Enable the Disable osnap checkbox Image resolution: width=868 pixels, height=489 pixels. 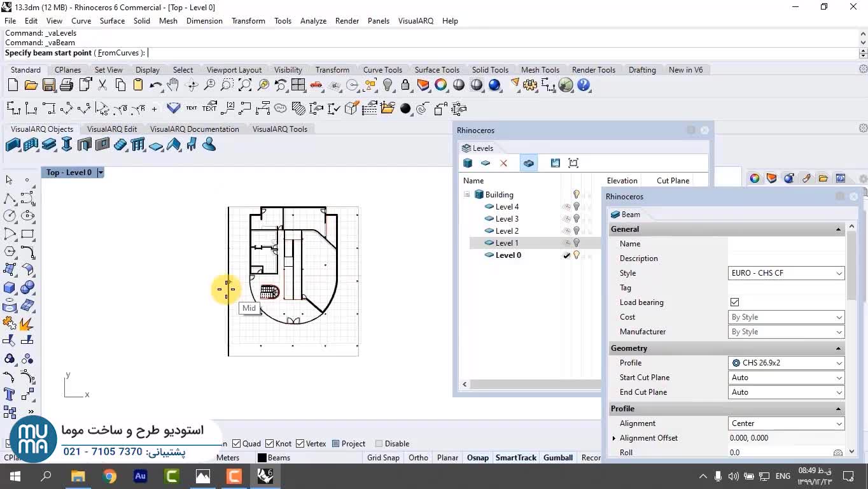pyautogui.click(x=379, y=444)
